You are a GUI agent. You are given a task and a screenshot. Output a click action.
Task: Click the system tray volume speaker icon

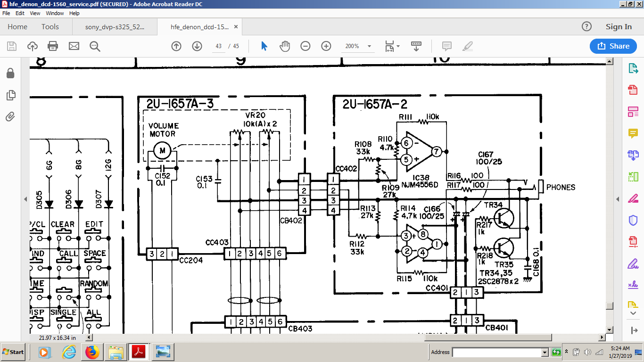coord(587,352)
